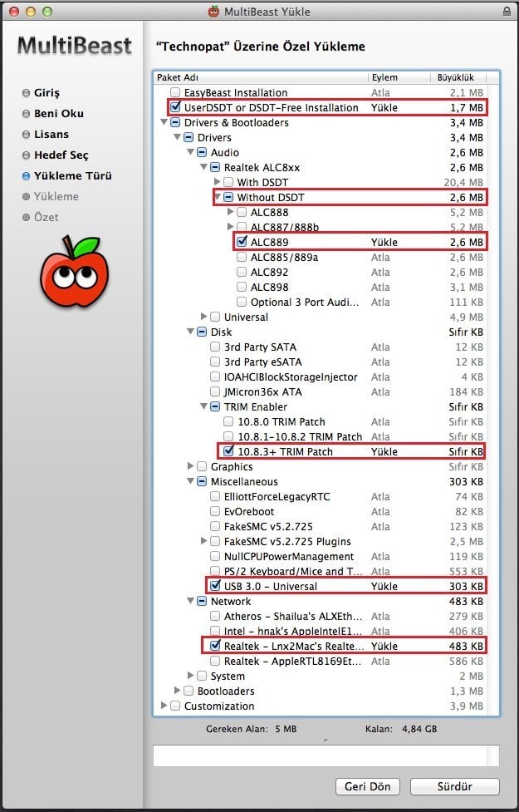Image resolution: width=519 pixels, height=812 pixels.
Task: Expand the Graphics group arrow
Action: point(190,466)
